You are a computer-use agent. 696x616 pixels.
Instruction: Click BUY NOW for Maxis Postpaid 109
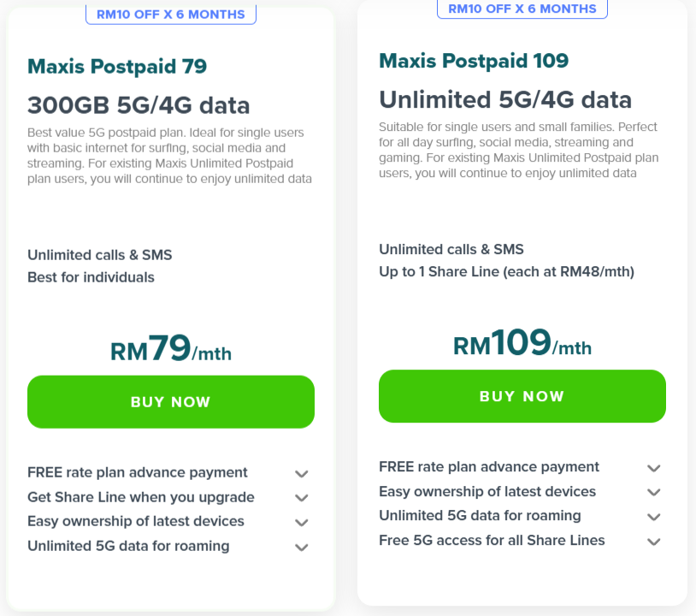point(522,396)
